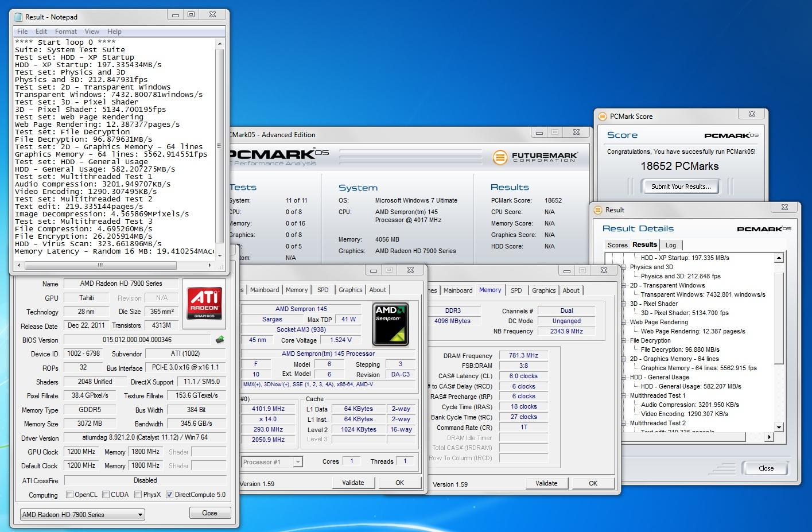Open the Processor #1 dropdown in CPU-Z
Image resolution: width=812 pixels, height=532 pixels.
pyautogui.click(x=272, y=462)
